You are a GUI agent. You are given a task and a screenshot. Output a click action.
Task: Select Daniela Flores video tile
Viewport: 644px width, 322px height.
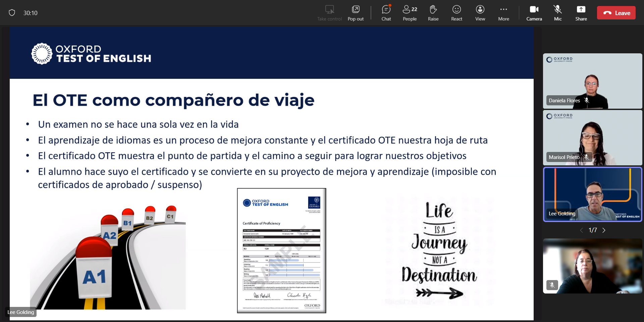(592, 81)
